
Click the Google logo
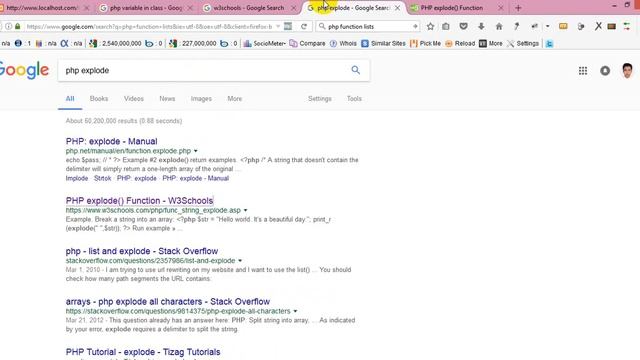(x=24, y=70)
